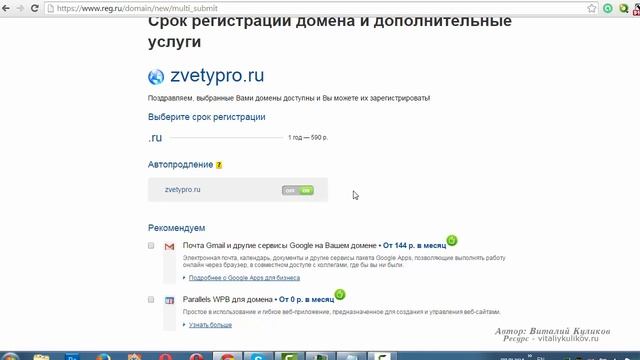Click the price От 144 р. в месяц

click(414, 246)
